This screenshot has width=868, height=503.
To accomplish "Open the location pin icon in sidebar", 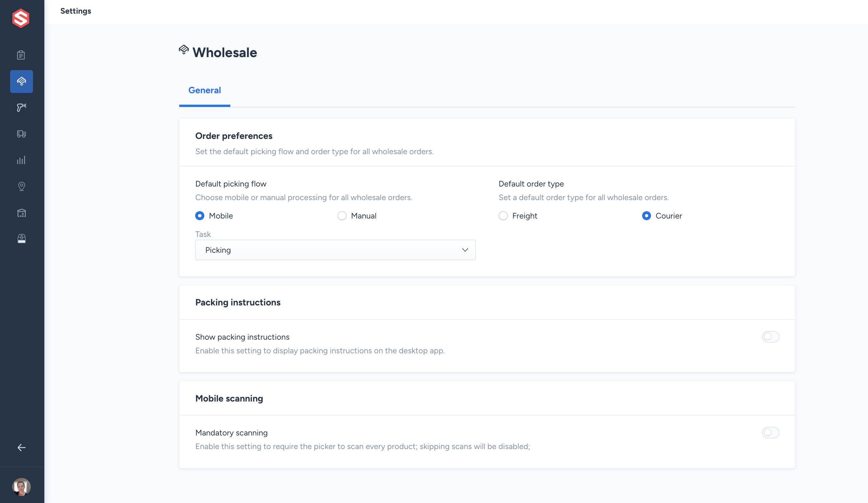I will pyautogui.click(x=21, y=186).
